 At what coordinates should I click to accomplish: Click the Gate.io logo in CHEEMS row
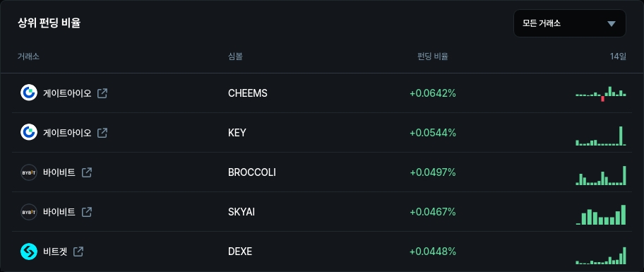coord(29,93)
